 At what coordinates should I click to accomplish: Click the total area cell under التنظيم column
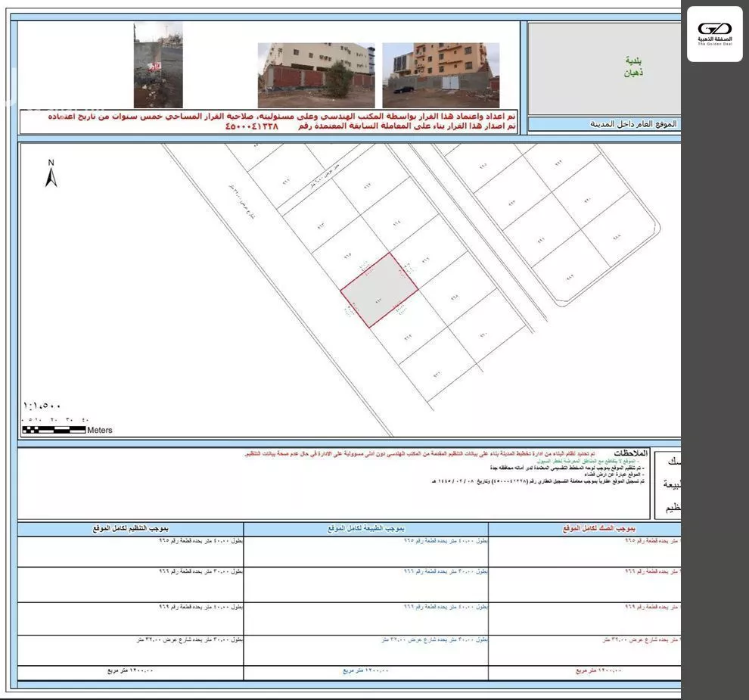[x=130, y=670]
